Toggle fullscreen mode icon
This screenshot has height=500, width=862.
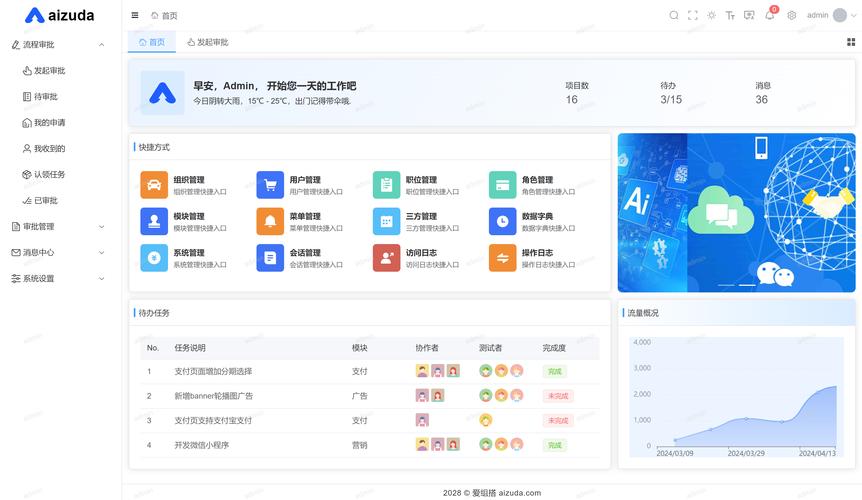[693, 15]
